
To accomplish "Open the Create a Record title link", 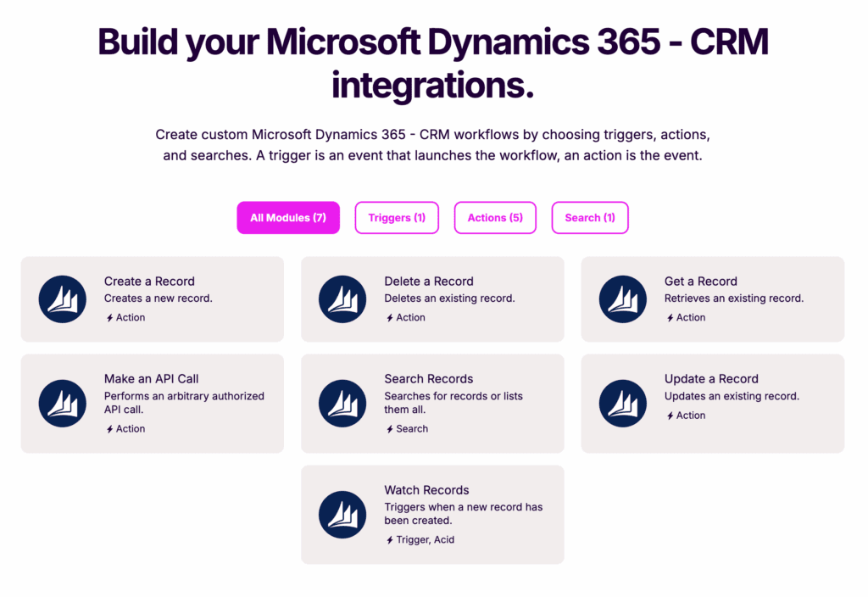I will (149, 282).
